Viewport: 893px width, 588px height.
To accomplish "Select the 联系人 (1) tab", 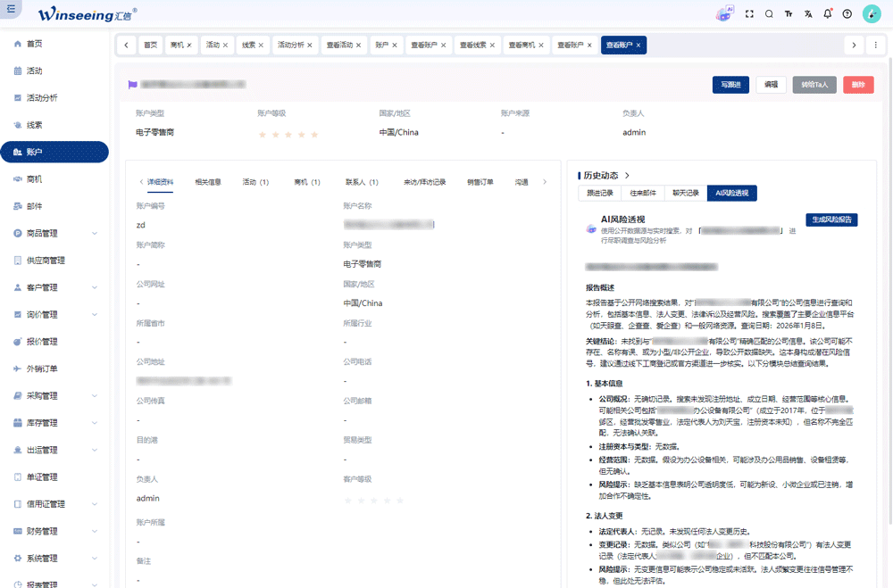I will pyautogui.click(x=362, y=182).
